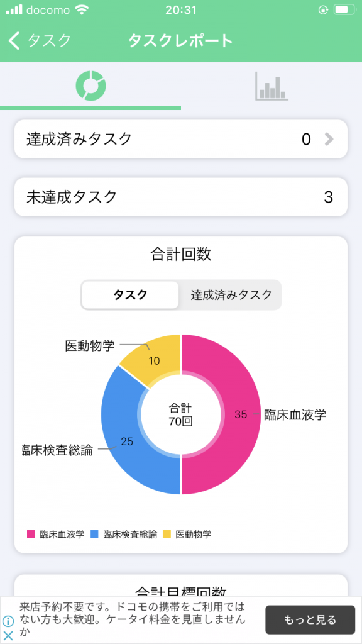Toggle 臨床血液学 in the chart legend
The height and width of the screenshot is (644, 362).
point(56,535)
